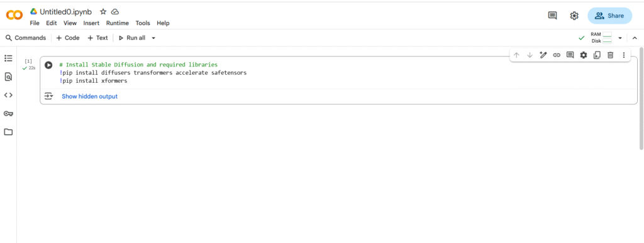Open the Secrets key panel
Viewport: 644px width, 243px height.
coord(8,114)
